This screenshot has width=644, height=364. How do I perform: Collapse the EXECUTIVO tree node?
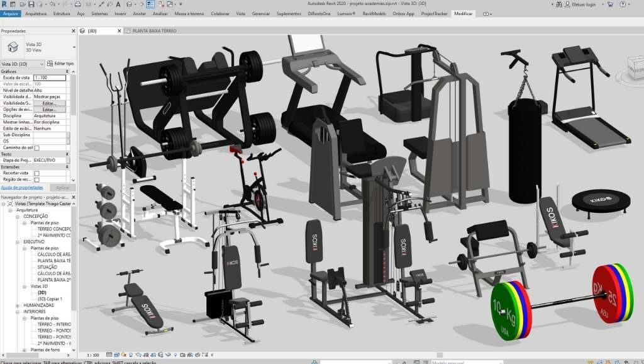(18, 242)
